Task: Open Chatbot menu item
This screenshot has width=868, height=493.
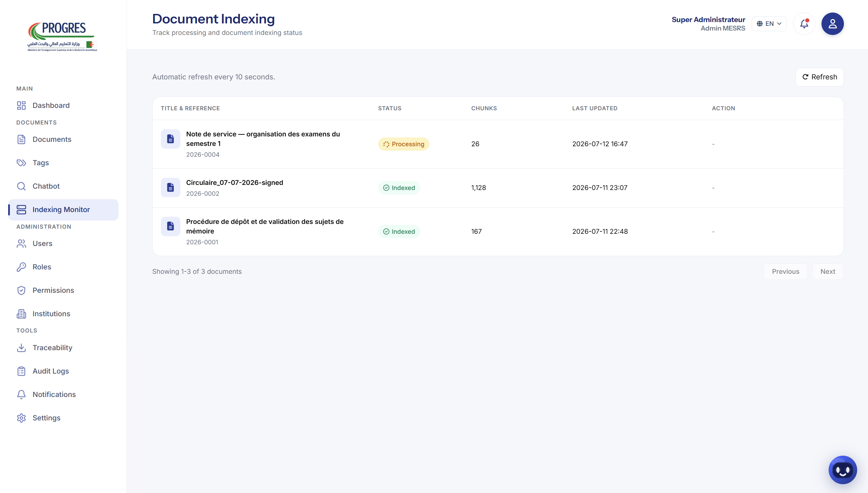Action: (x=63, y=186)
